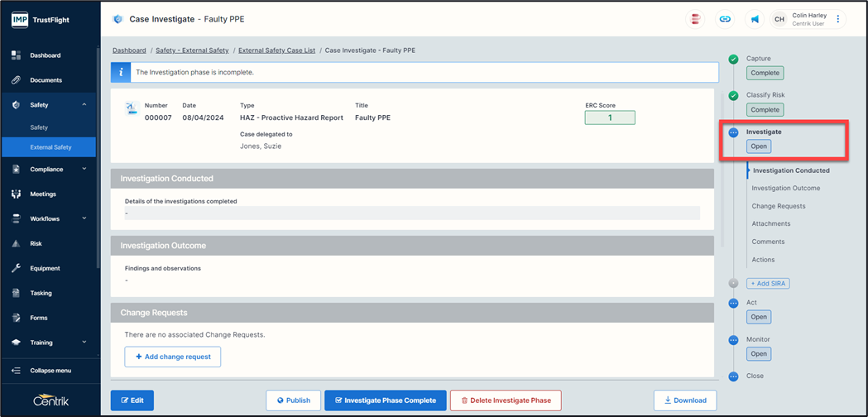Open the announcements megaphone icon
868x417 pixels.
coord(755,19)
